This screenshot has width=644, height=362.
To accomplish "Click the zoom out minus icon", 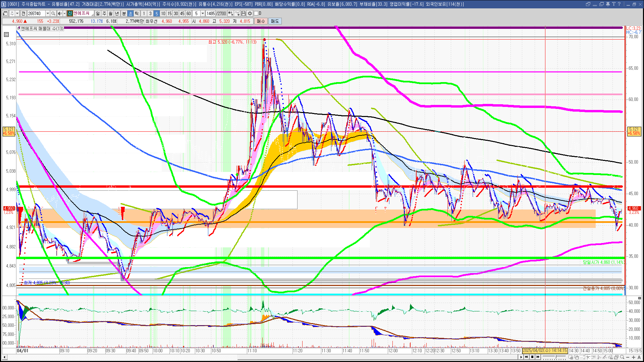I will (x=628, y=357).
